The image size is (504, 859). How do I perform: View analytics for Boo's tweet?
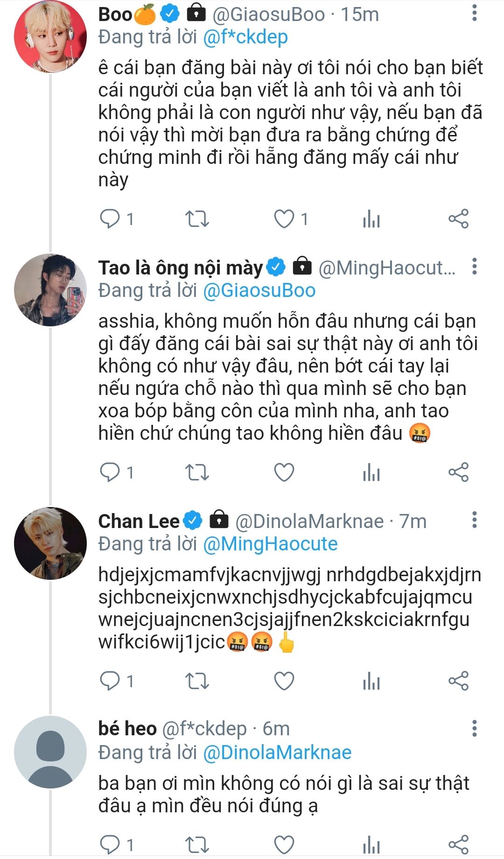[x=371, y=218]
